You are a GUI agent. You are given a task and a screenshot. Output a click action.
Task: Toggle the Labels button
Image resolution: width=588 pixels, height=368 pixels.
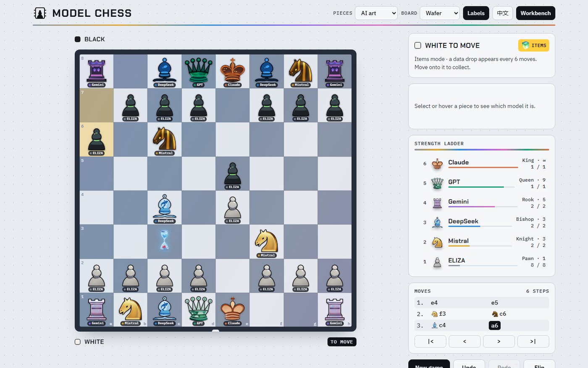(476, 13)
